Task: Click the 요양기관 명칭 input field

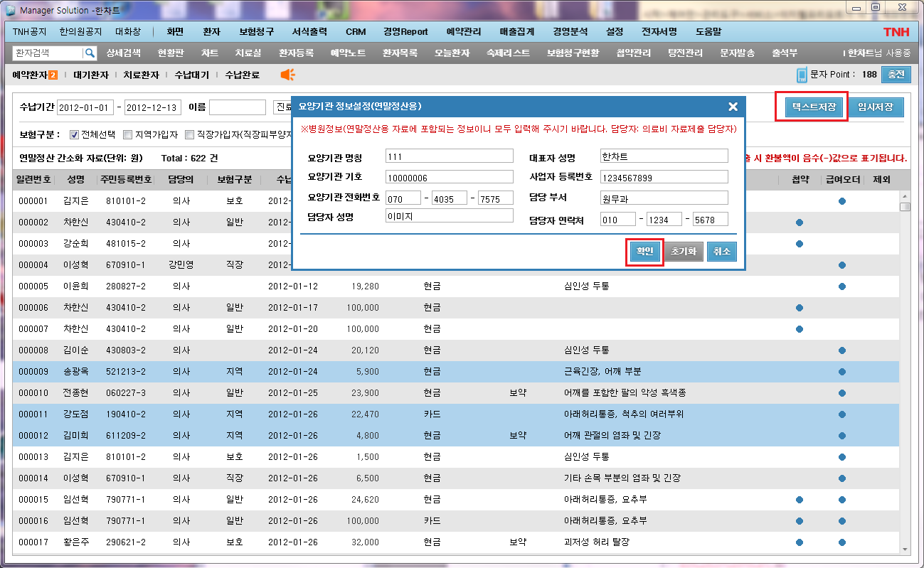Action: coord(449,156)
